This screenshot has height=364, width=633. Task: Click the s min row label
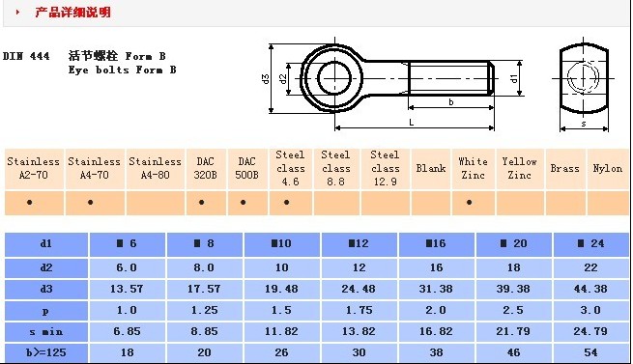click(x=46, y=332)
